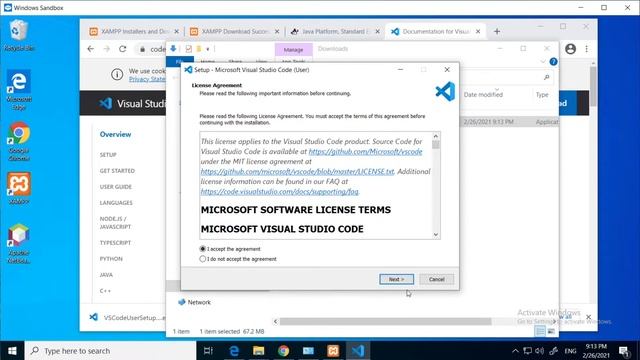Select Network in File Explorer navigation

click(x=194, y=302)
